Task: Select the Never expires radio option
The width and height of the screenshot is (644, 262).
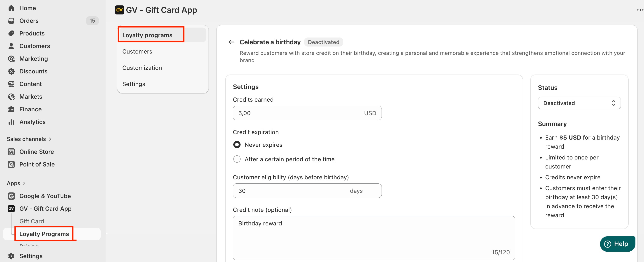Action: coord(237,145)
